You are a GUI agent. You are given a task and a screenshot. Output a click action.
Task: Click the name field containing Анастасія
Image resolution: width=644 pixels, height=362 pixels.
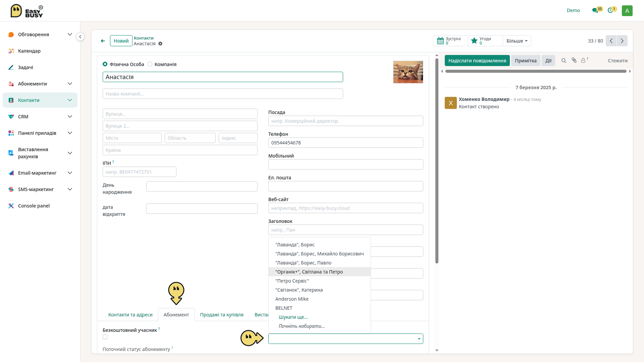(x=223, y=77)
